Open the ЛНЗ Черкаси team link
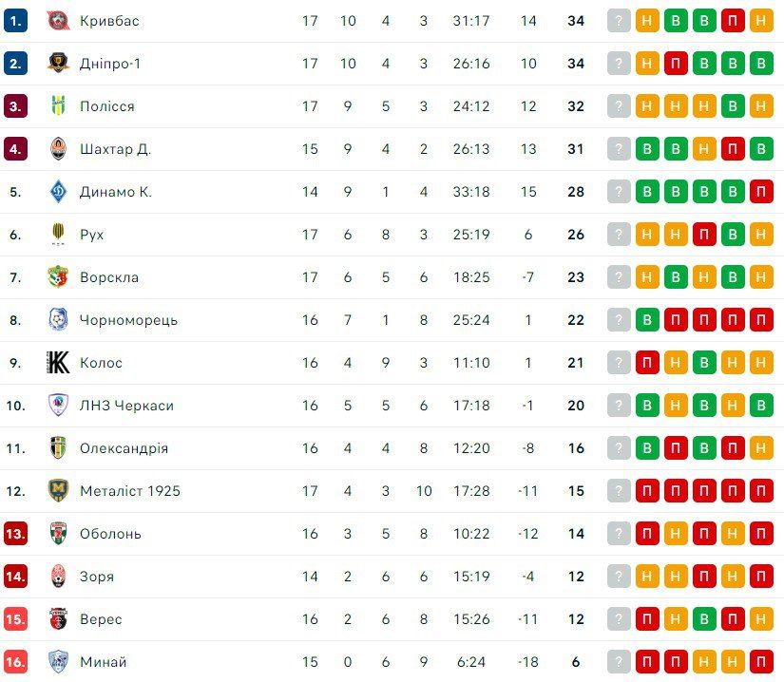Screen dimensions: 784x682 tap(126, 406)
